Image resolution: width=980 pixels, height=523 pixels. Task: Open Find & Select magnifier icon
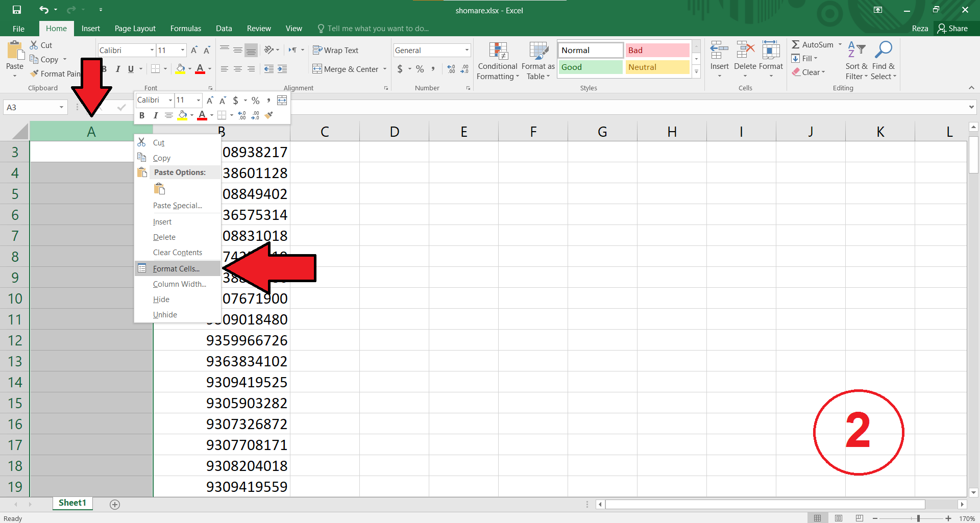(883, 51)
